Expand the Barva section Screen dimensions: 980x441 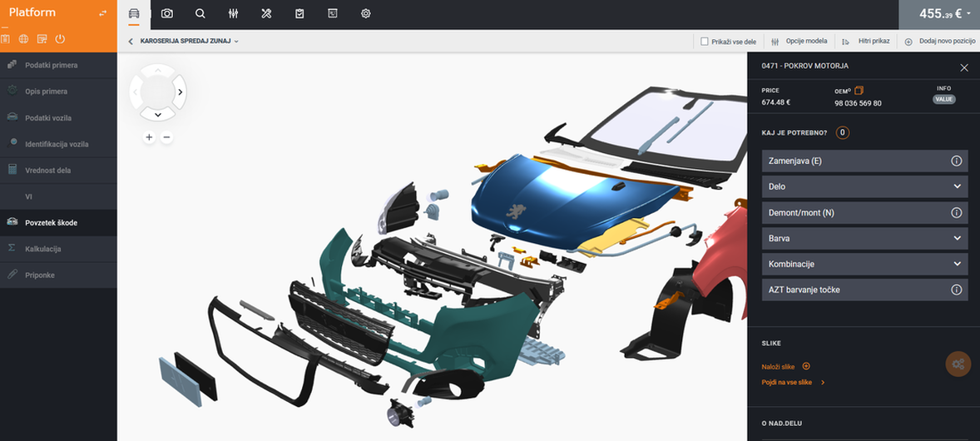pyautogui.click(x=864, y=239)
